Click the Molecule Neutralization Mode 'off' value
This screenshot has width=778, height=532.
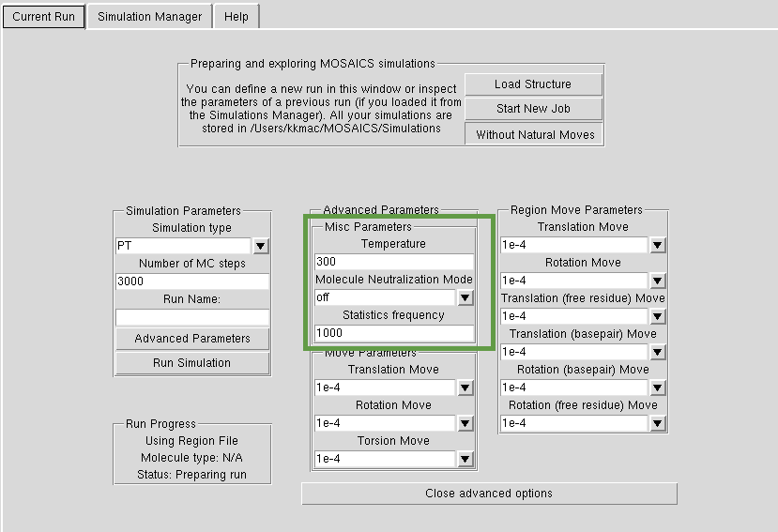tap(385, 297)
